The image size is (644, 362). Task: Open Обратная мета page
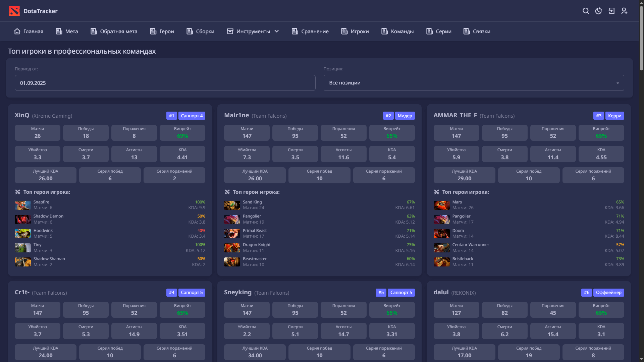(114, 31)
